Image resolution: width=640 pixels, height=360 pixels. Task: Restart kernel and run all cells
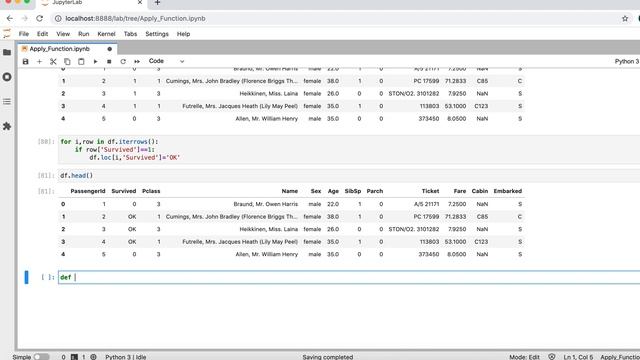(137, 61)
